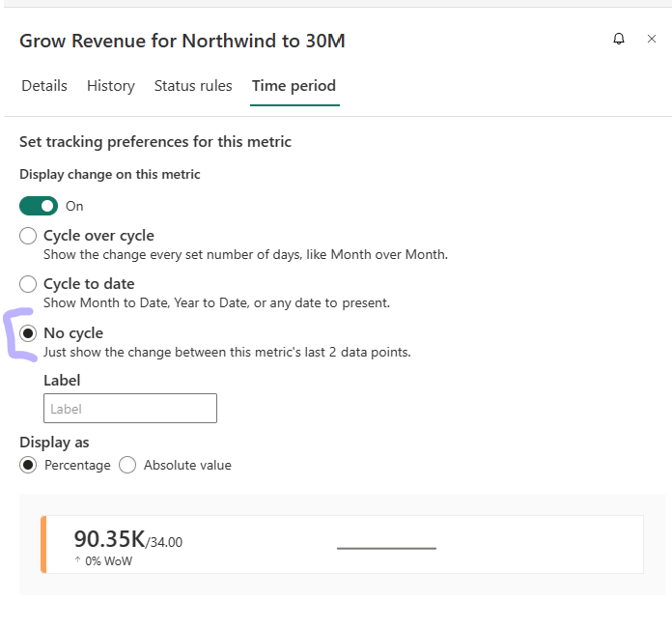Select the Cycle over cycle option
The height and width of the screenshot is (630, 672).
(x=28, y=236)
